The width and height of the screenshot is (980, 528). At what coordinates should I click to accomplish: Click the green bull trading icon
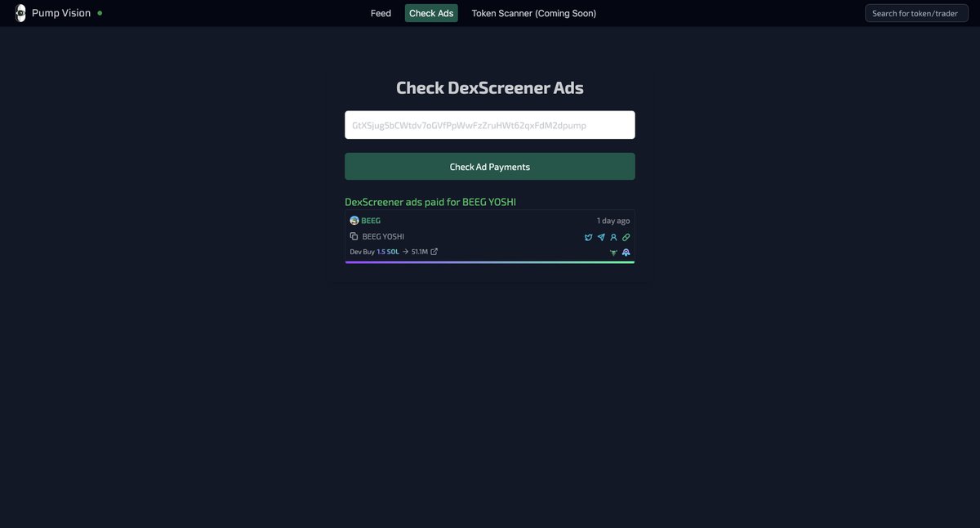[x=613, y=253]
